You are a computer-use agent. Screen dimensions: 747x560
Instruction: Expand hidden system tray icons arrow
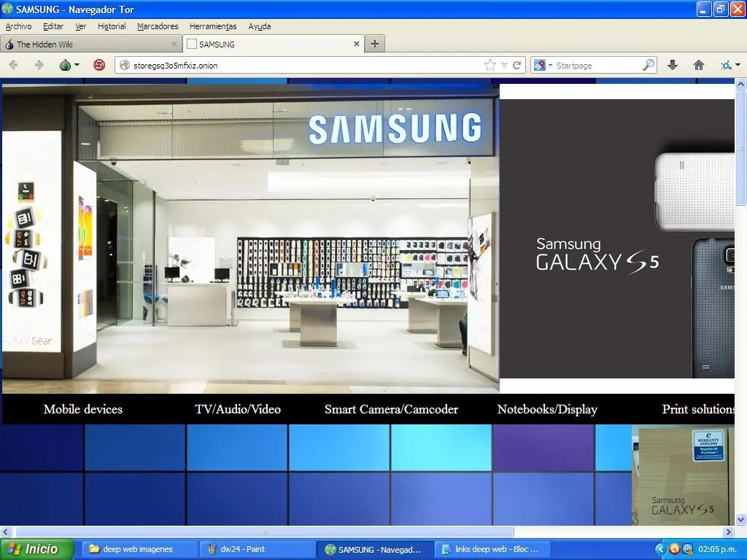[660, 550]
